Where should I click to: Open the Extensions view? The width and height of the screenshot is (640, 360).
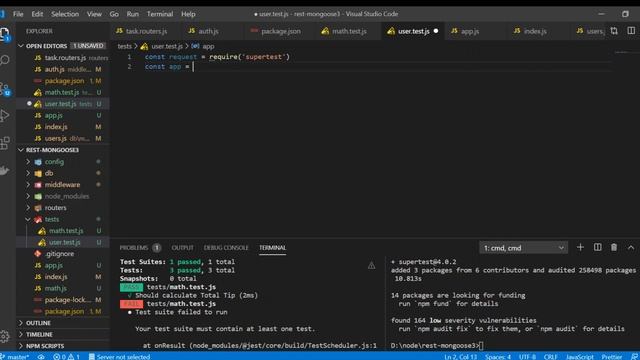pyautogui.click(x=5, y=143)
